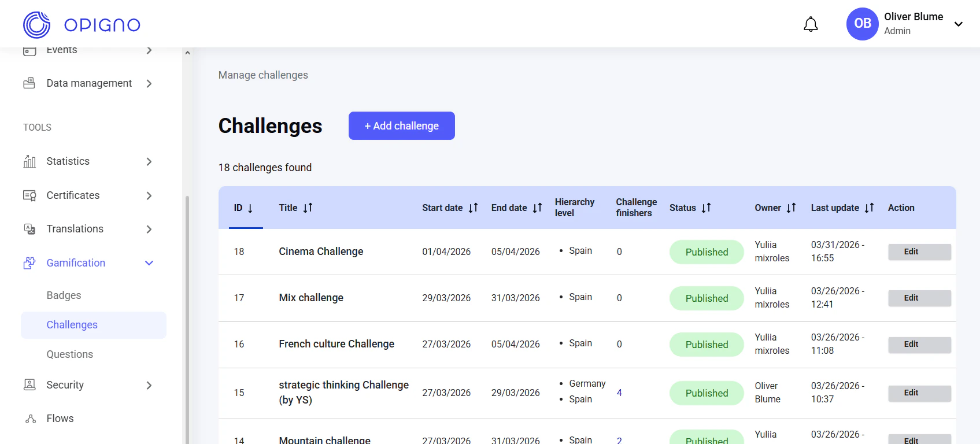The height and width of the screenshot is (444, 980).
Task: Open French culture Challenge title
Action: tap(336, 344)
